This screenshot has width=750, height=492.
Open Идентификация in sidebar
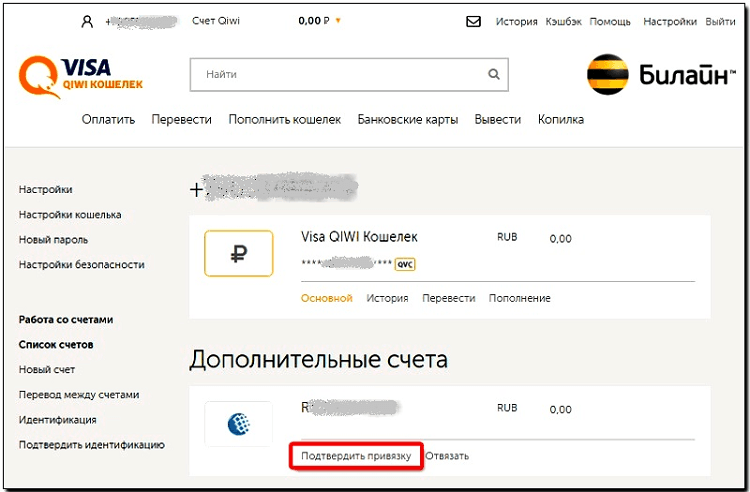click(57, 420)
